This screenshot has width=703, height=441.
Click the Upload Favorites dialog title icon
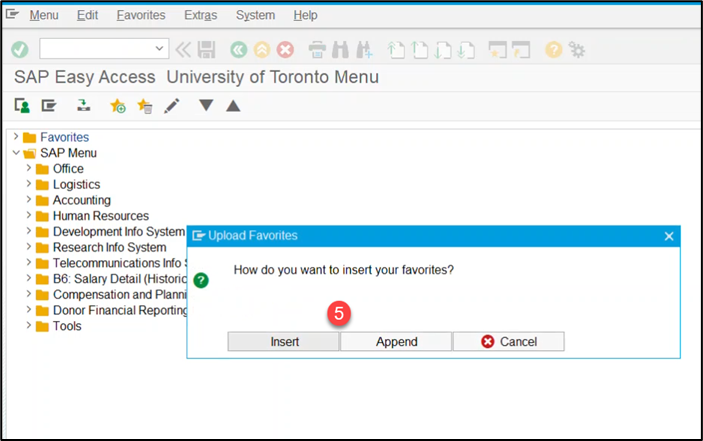pos(199,235)
